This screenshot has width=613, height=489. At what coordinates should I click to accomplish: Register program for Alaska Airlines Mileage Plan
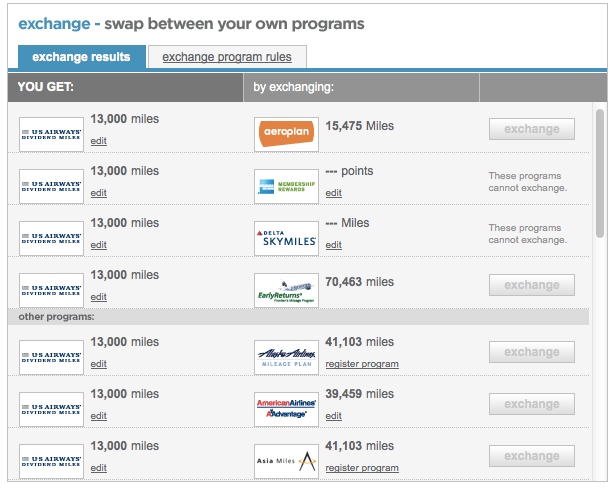point(362,364)
